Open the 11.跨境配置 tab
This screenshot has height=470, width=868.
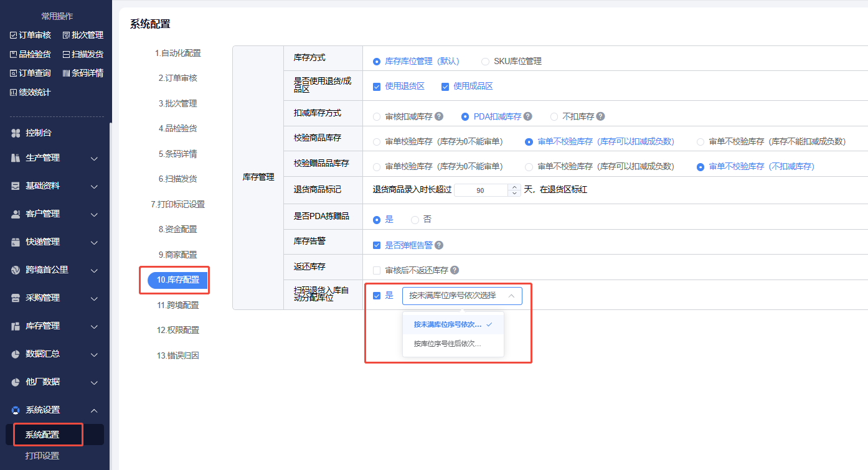point(177,305)
